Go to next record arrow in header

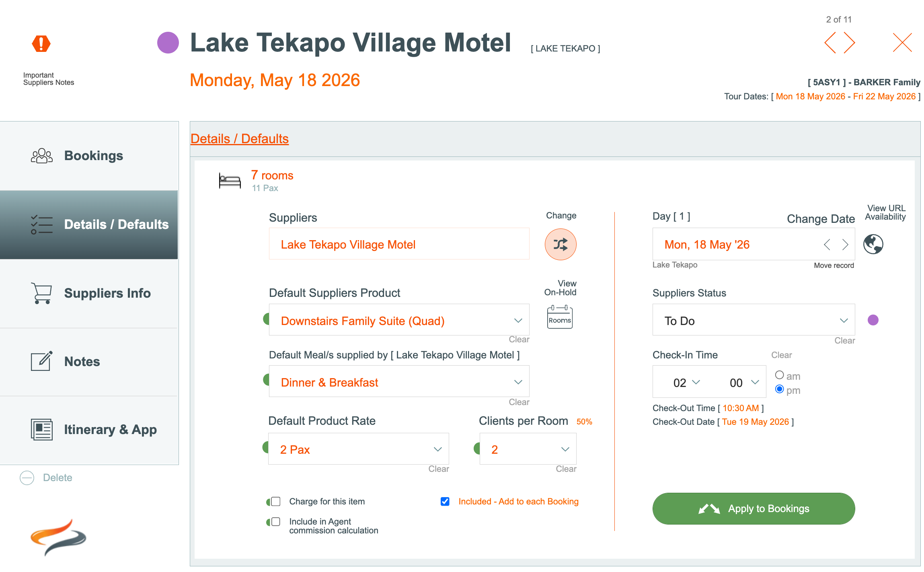(849, 43)
